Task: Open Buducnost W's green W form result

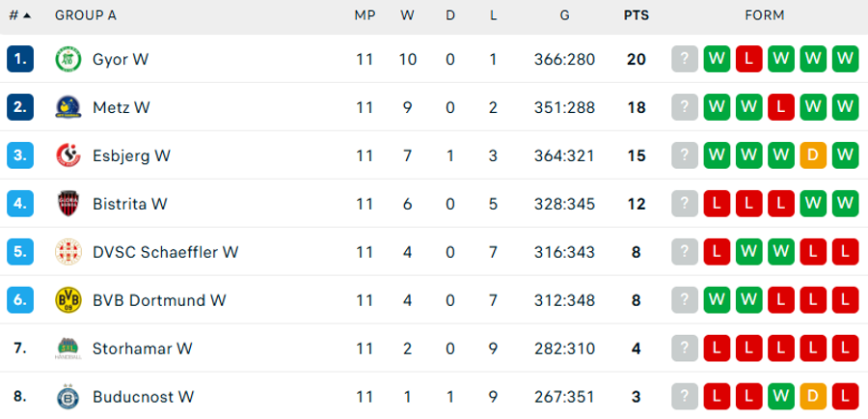Action: 781,397
